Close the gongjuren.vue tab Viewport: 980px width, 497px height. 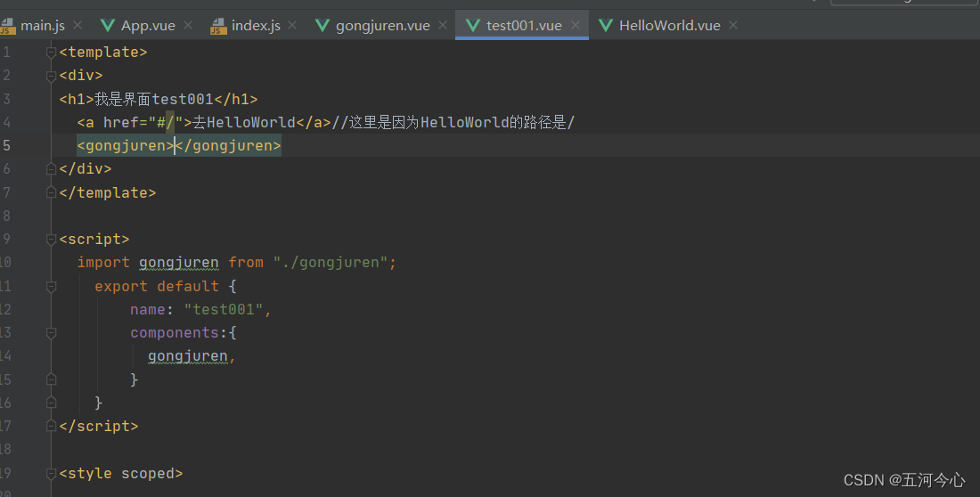pos(443,25)
